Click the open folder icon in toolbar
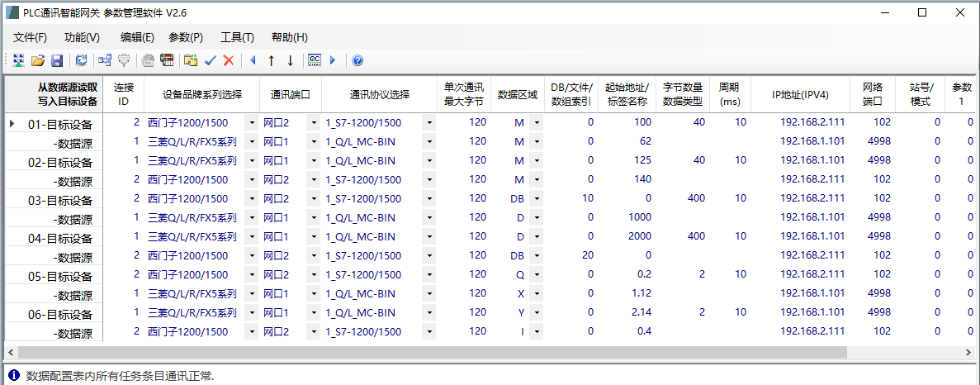980x385 pixels. point(37,60)
